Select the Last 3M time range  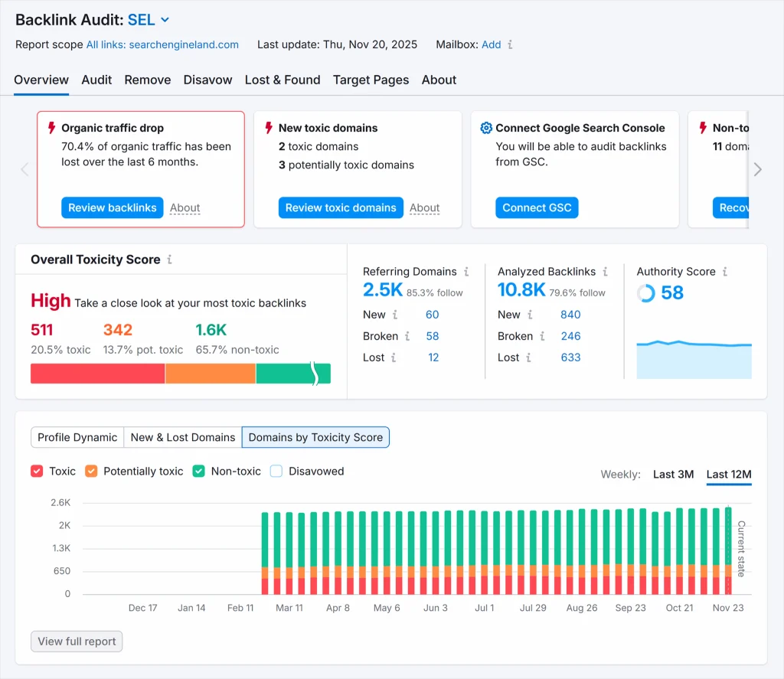pos(673,475)
